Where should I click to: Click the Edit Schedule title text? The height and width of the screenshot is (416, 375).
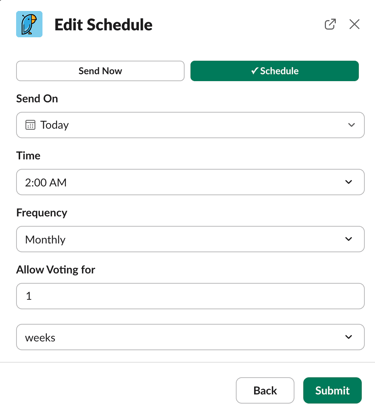coord(103,25)
